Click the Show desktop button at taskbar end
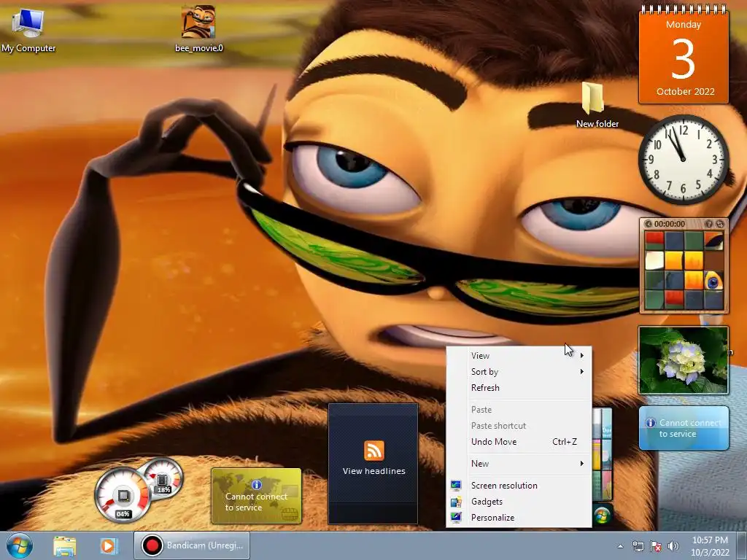 pos(742,546)
